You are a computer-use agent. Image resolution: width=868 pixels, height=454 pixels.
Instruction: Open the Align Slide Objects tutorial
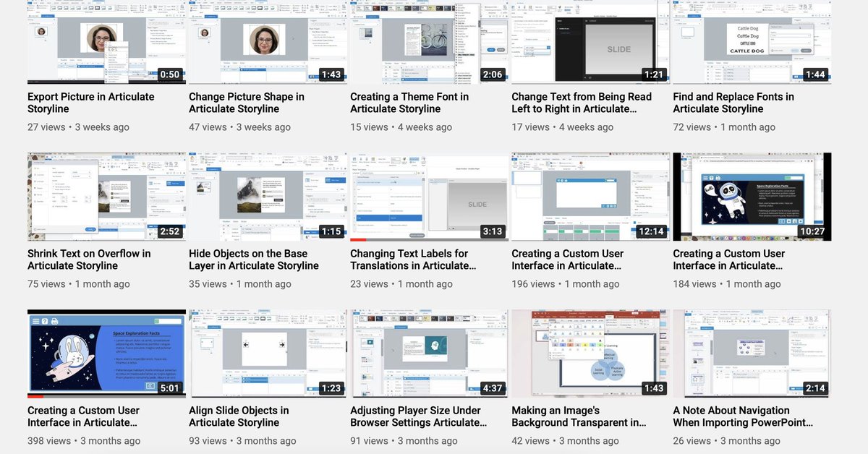(268, 353)
